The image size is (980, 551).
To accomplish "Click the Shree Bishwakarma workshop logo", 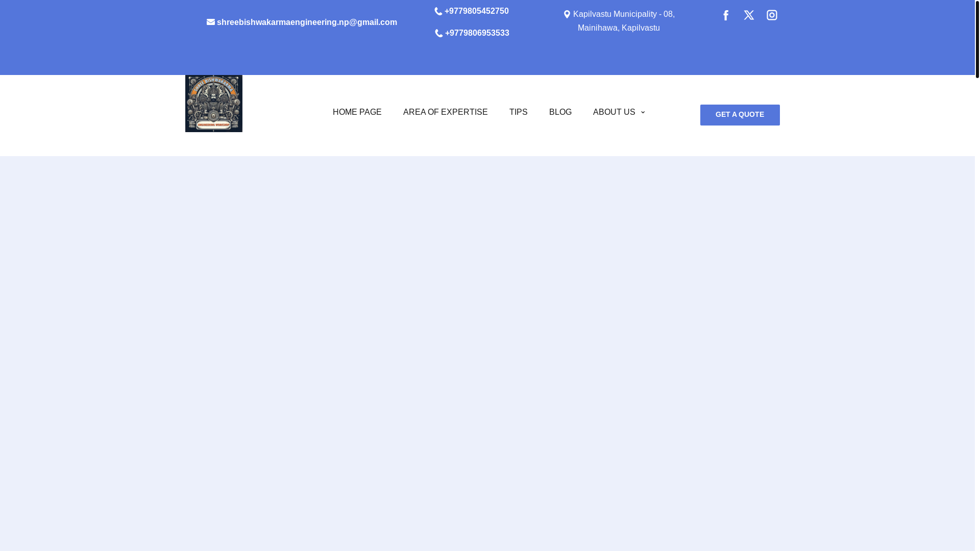I will (x=213, y=104).
